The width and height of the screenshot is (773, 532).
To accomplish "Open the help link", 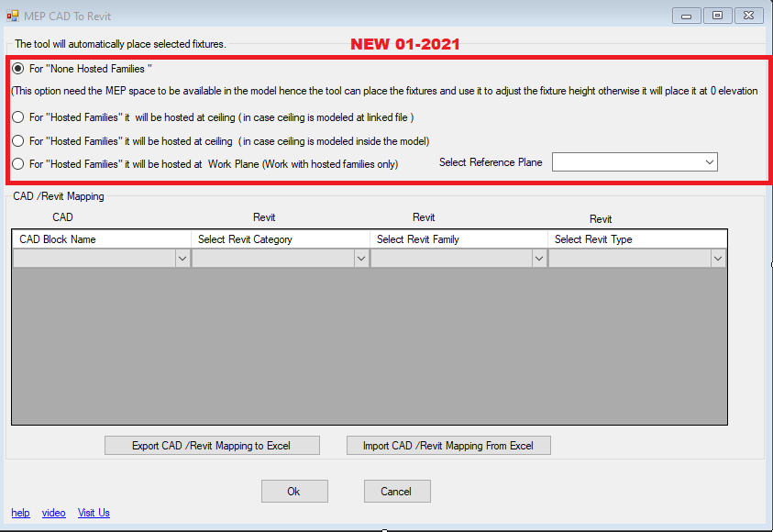I will [20, 513].
